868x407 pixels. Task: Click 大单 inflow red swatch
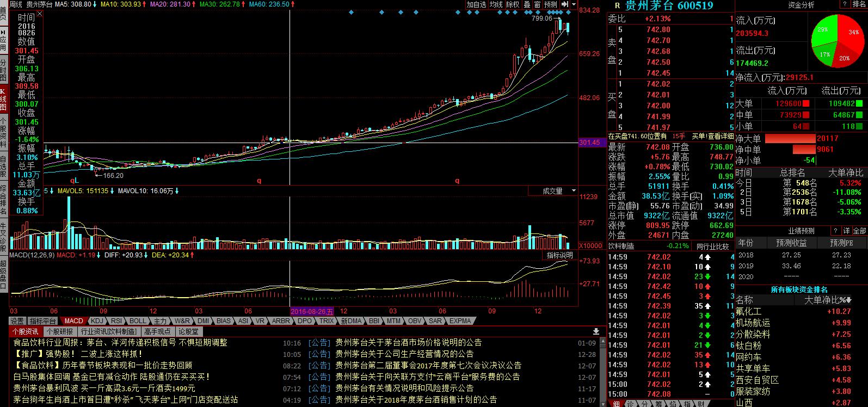pos(805,103)
